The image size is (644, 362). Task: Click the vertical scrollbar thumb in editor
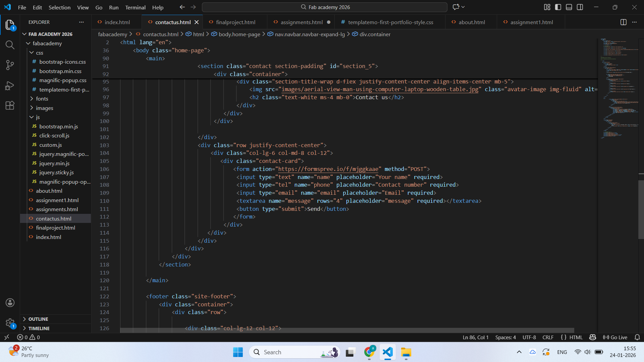coord(641,209)
